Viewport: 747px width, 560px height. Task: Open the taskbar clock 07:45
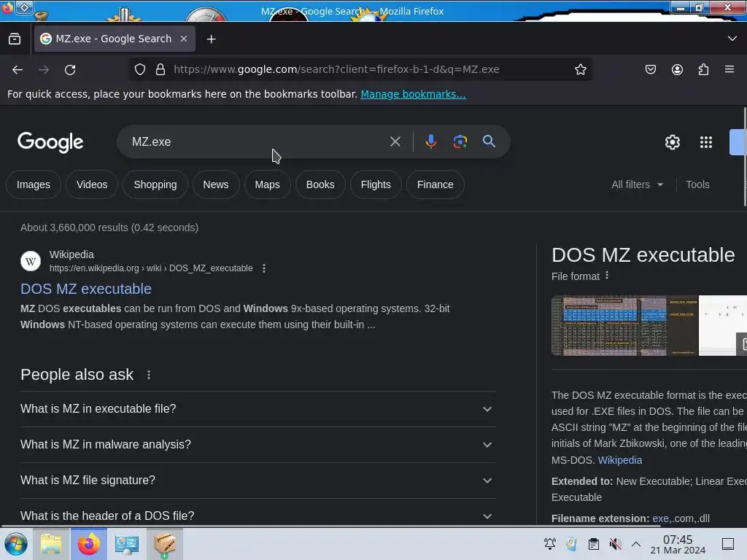[678, 544]
